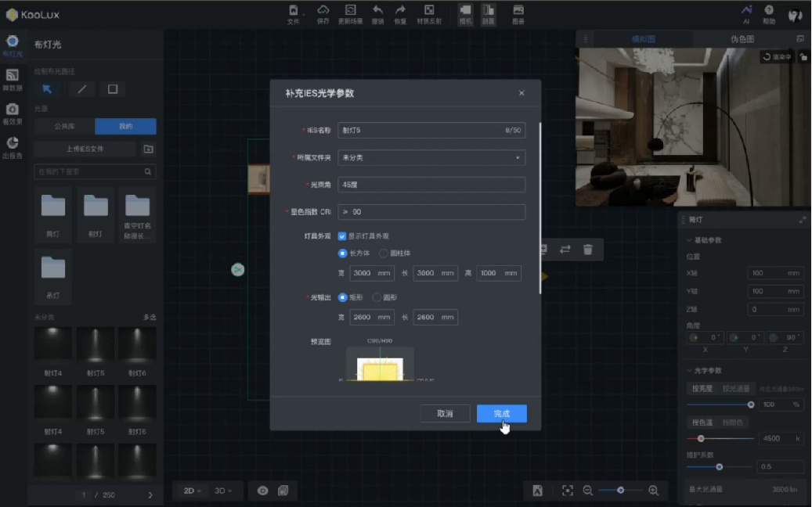Open the 出报告 chart icon in sidebar
The image size is (812, 507).
12,143
